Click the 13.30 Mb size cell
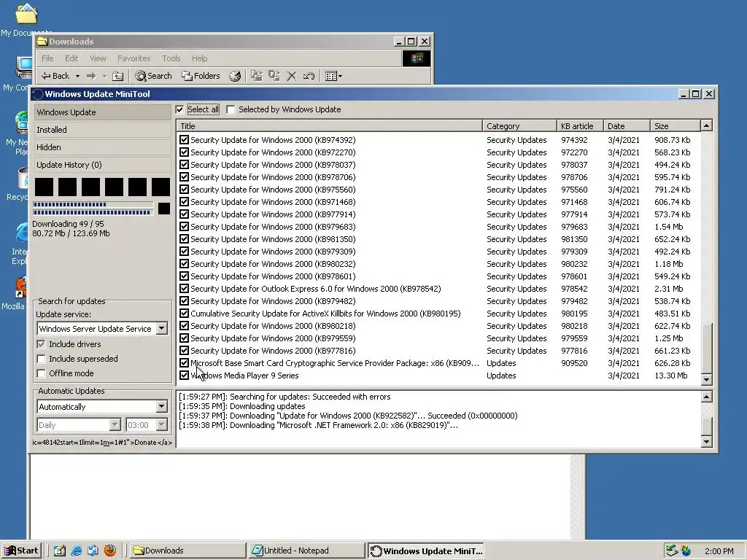This screenshot has width=747, height=560. (671, 376)
